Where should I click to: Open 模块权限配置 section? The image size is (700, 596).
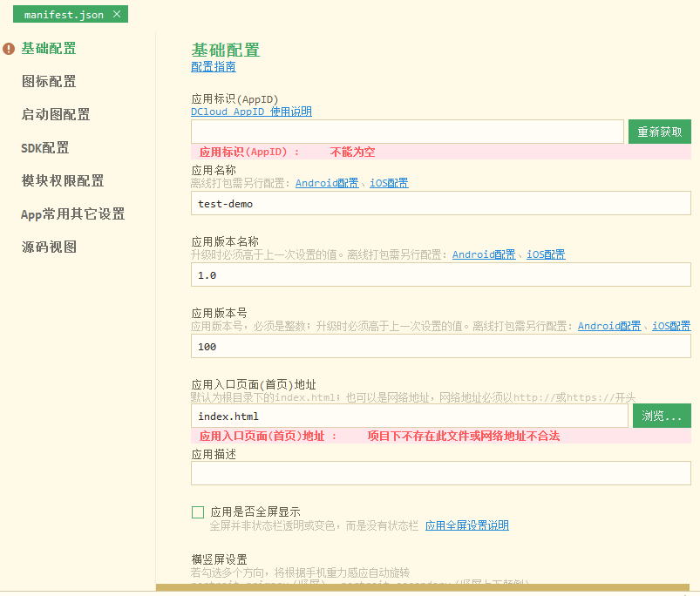tap(63, 181)
